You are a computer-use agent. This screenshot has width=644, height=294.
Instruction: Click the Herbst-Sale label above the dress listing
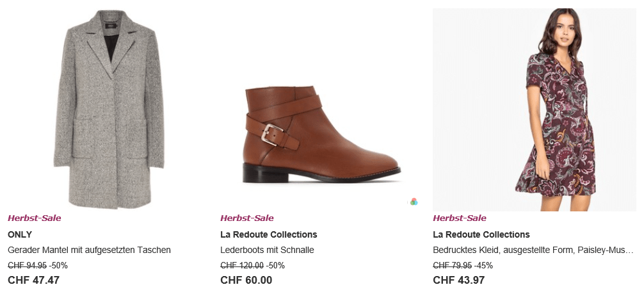(x=459, y=218)
